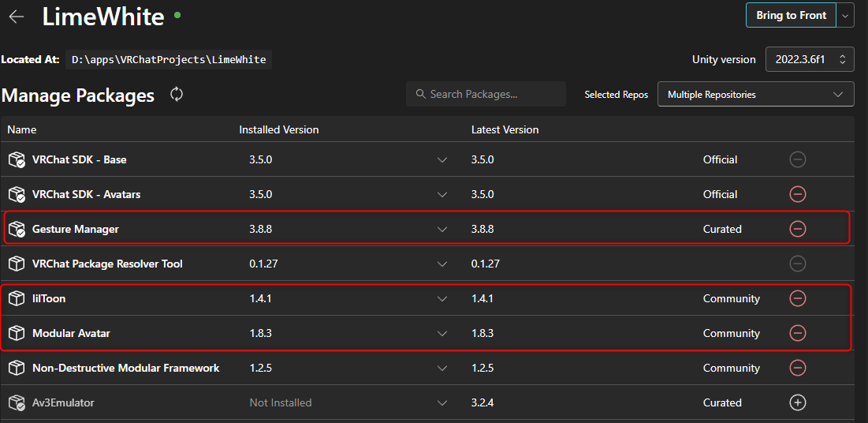Remove the Gesture Manager package
868x423 pixels.
(x=798, y=229)
